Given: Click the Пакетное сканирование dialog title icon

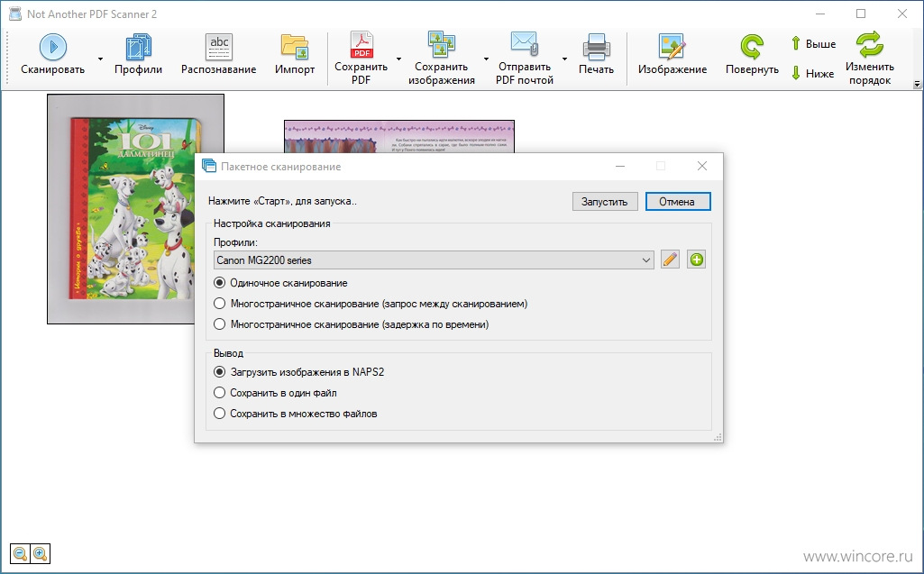Looking at the screenshot, I should 208,166.
